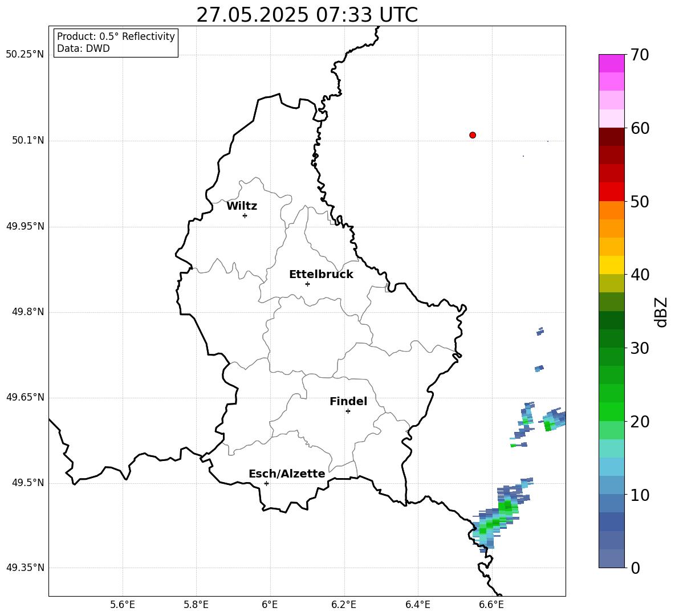Click the Product: 0.5° Reflectivity text
This screenshot has width=675, height=616.
pyautogui.click(x=116, y=36)
